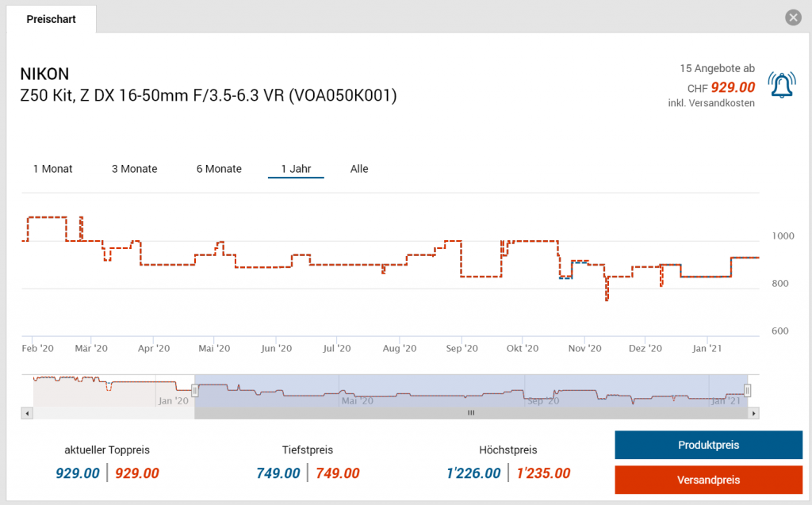Select the 1 Jahr range option

tap(296, 169)
